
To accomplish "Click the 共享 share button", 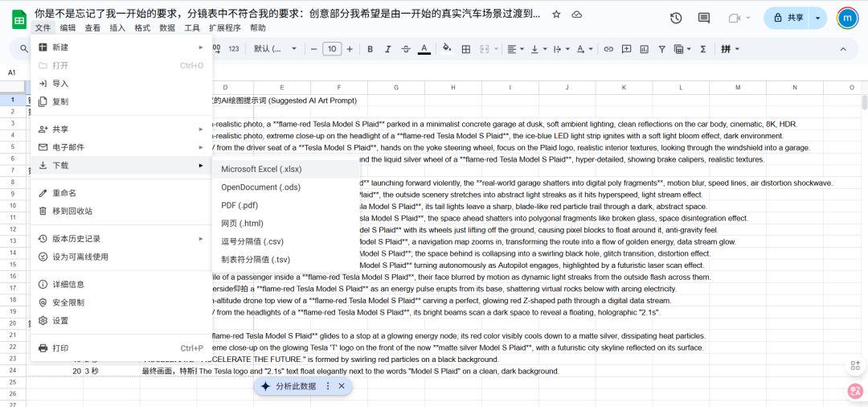I will [x=788, y=18].
